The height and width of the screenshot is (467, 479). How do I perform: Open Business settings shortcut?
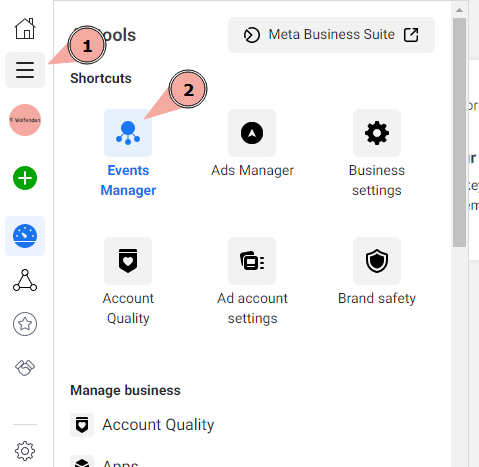(377, 153)
